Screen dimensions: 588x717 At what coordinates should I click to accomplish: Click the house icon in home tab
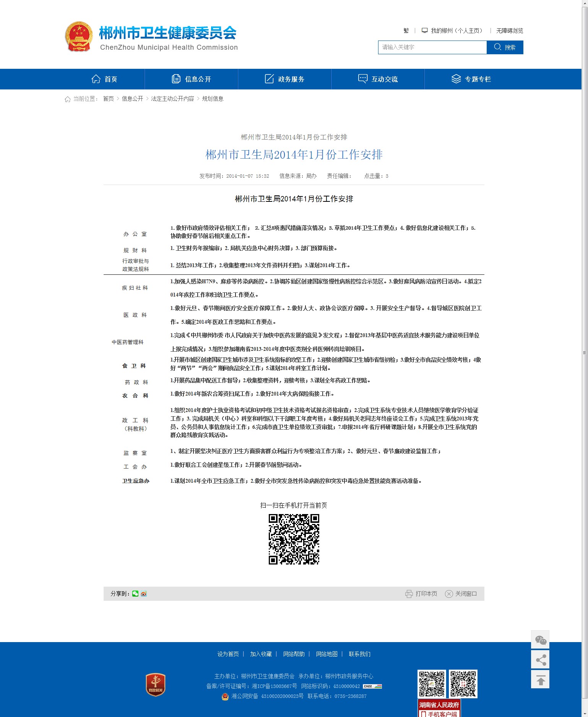coord(96,79)
